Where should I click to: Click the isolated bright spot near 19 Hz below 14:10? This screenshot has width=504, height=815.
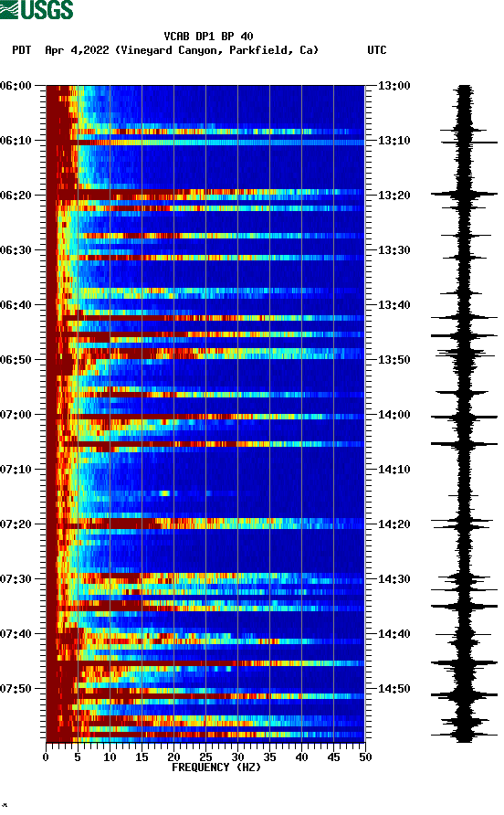point(164,492)
